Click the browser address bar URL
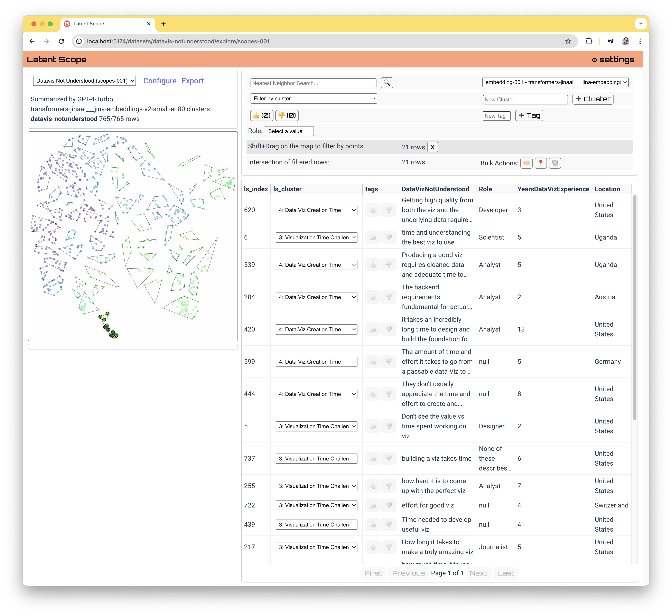Viewport: 672px width, 616px height. (178, 41)
